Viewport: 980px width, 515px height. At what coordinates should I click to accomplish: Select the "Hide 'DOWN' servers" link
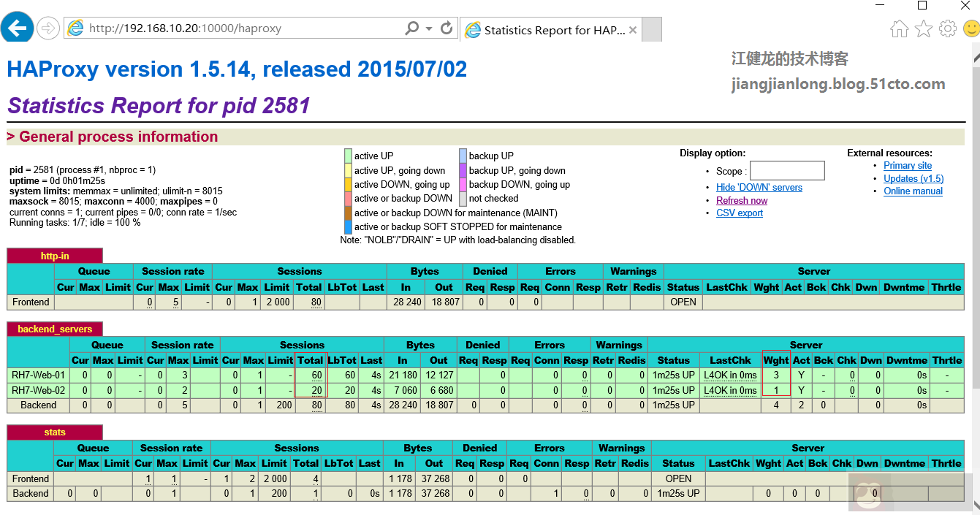(x=759, y=187)
